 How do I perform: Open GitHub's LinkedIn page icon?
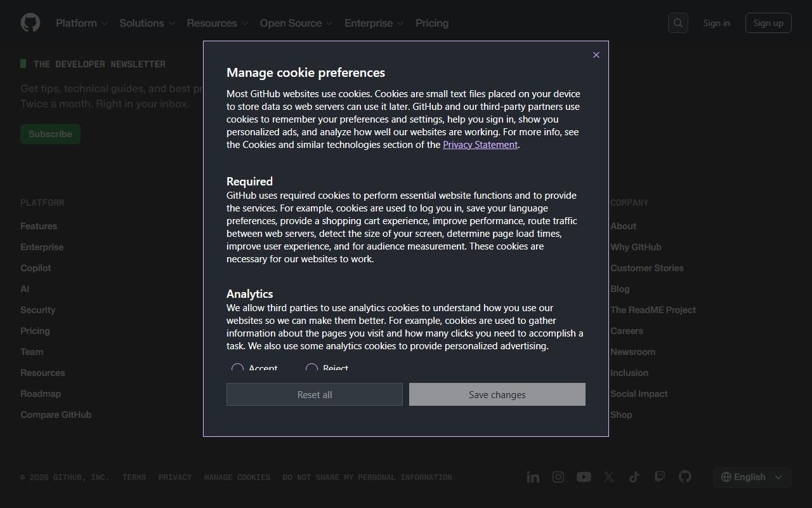pos(533,477)
